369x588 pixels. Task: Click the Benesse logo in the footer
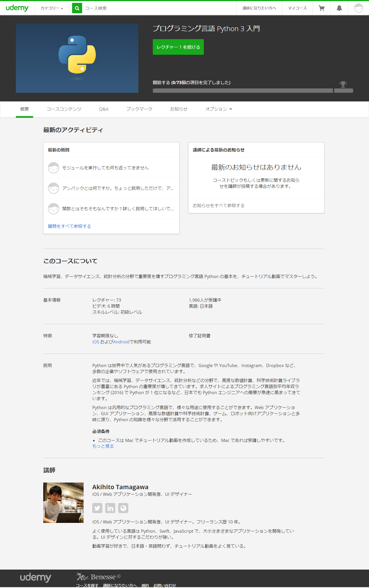[x=98, y=576]
